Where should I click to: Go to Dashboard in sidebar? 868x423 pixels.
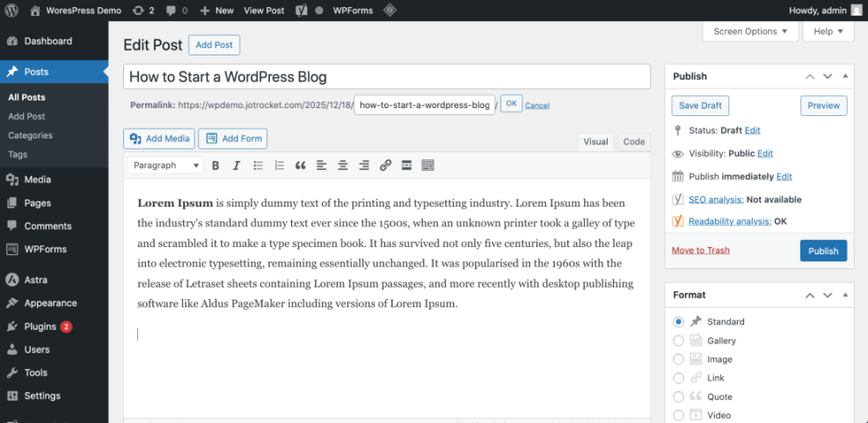pyautogui.click(x=55, y=41)
